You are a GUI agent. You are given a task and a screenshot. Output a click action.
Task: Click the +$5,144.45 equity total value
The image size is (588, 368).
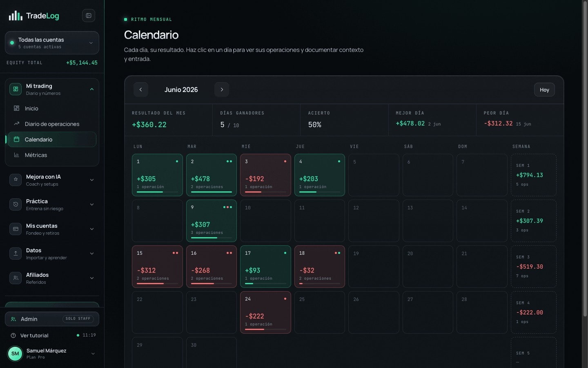82,63
